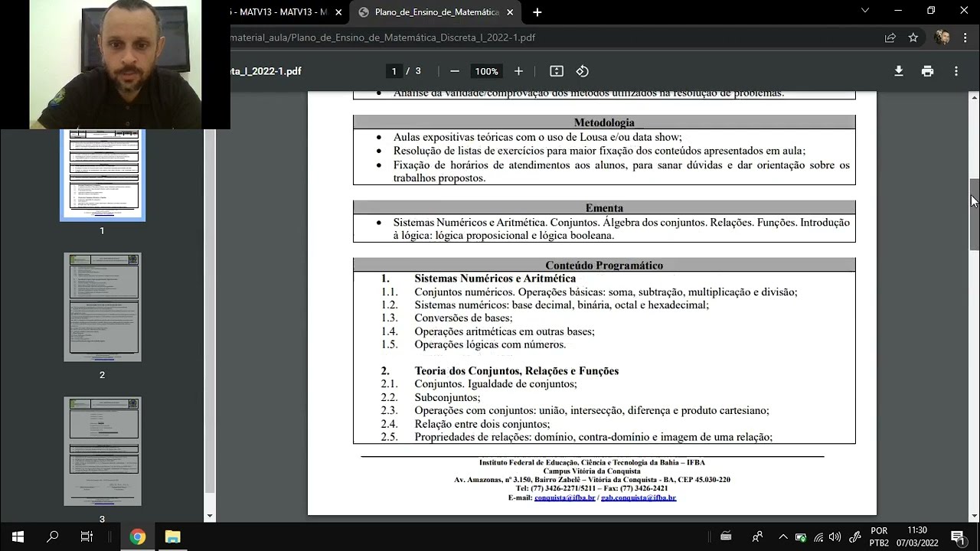Screen dimensions: 980x551
Task: Open Chrome three-dot menu
Action: [x=965, y=37]
